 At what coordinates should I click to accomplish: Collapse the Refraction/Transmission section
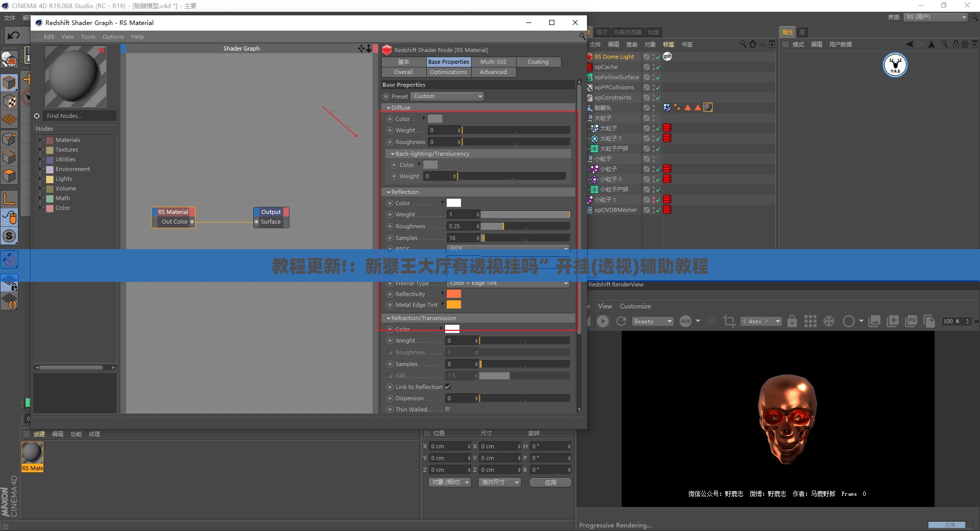pos(388,318)
